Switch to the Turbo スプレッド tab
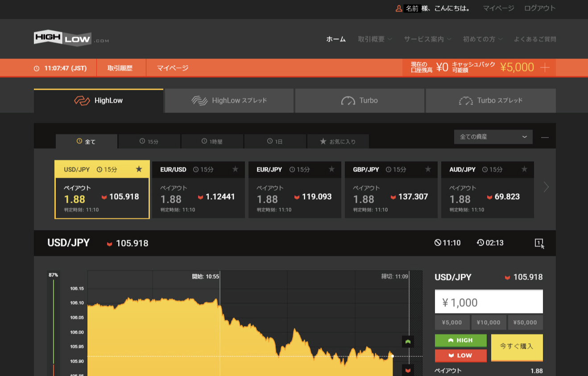The width and height of the screenshot is (588, 376). point(491,100)
